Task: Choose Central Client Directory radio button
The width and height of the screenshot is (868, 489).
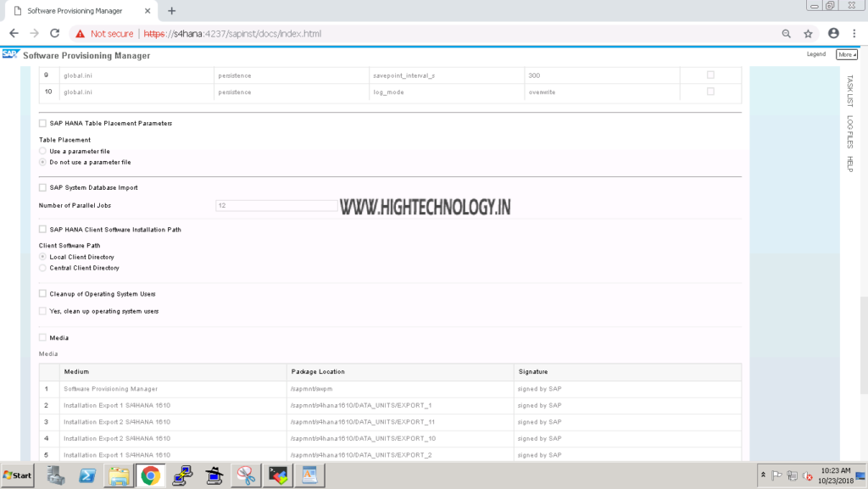Action: click(42, 268)
